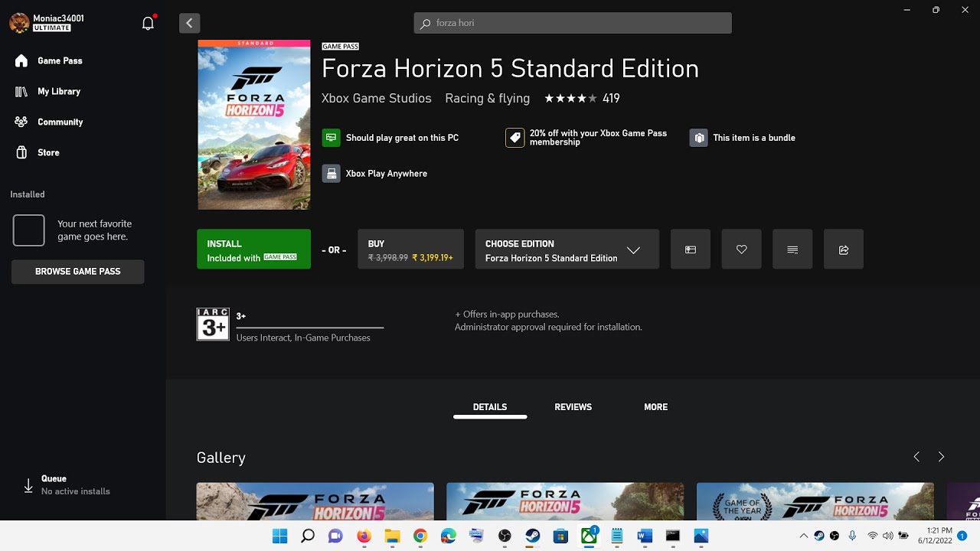Click the Buy button showing ₹3,199.19+
Screen dimensions: 980x551
[x=410, y=249]
